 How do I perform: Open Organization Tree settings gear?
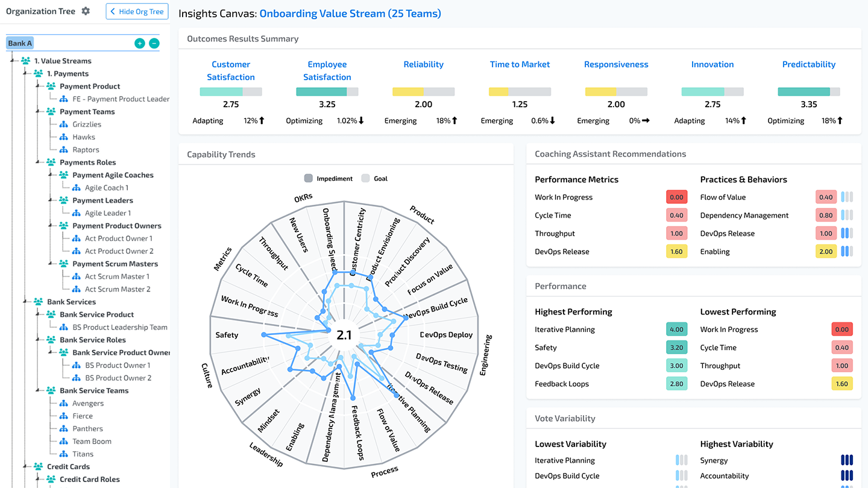click(86, 11)
